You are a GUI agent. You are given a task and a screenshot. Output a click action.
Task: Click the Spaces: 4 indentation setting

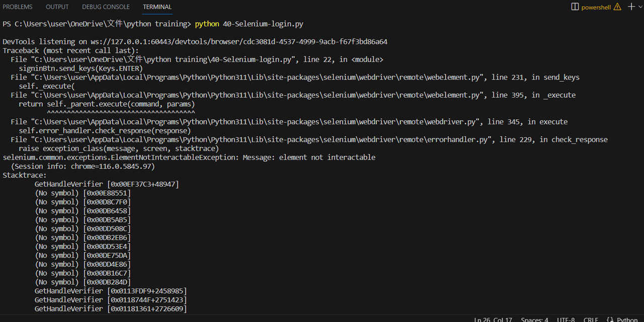(x=534, y=319)
